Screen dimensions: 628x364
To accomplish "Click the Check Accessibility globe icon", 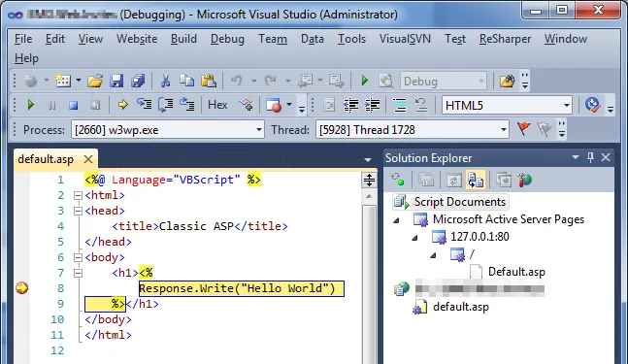I will point(592,105).
